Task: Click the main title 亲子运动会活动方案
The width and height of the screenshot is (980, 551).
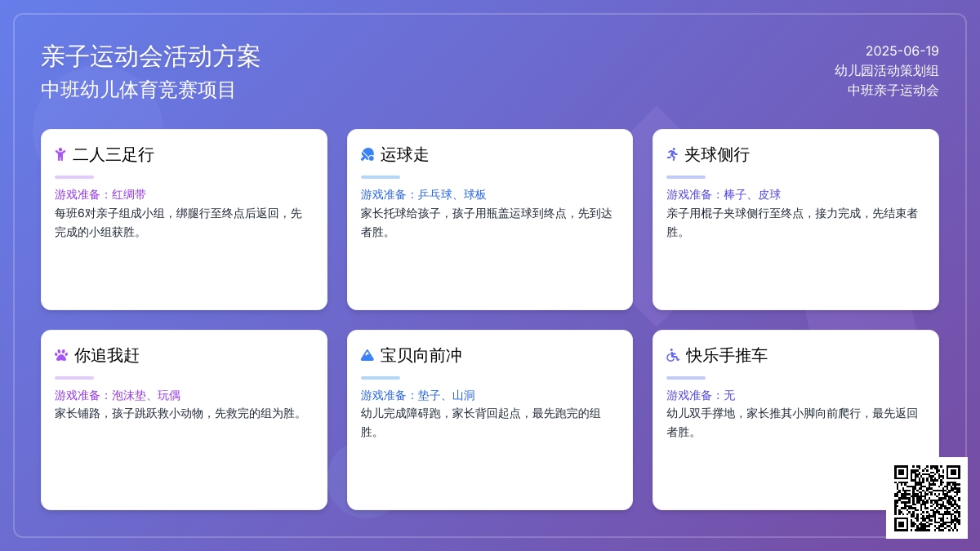Action: click(151, 56)
